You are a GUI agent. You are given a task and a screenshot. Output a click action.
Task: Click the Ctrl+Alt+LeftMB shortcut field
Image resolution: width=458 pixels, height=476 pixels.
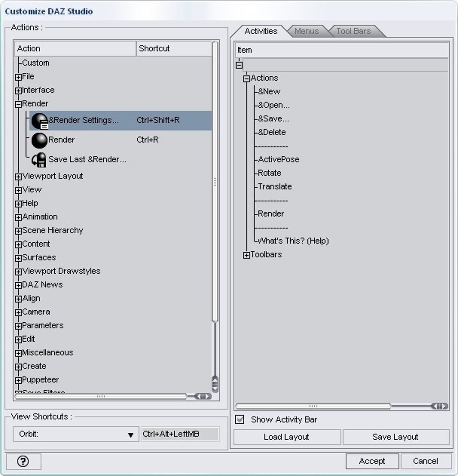pyautogui.click(x=180, y=434)
